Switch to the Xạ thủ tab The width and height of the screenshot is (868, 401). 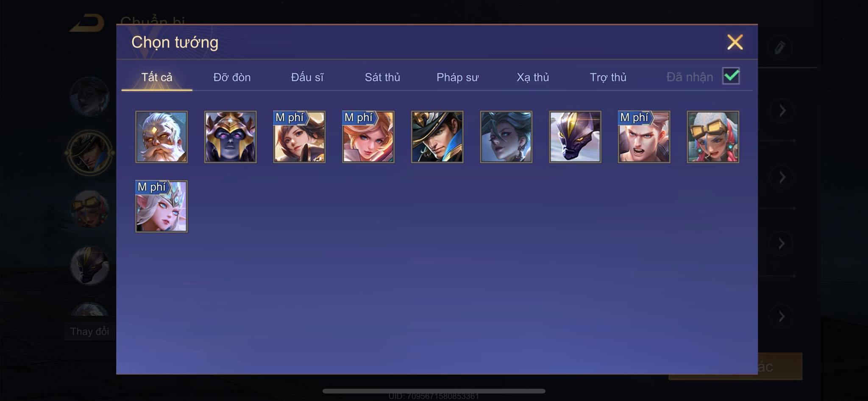coord(533,77)
